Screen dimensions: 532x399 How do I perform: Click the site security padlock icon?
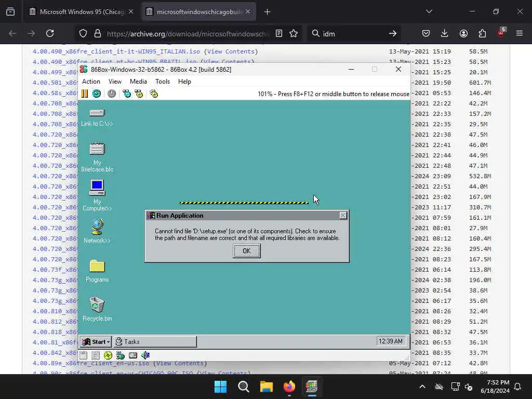point(98,33)
